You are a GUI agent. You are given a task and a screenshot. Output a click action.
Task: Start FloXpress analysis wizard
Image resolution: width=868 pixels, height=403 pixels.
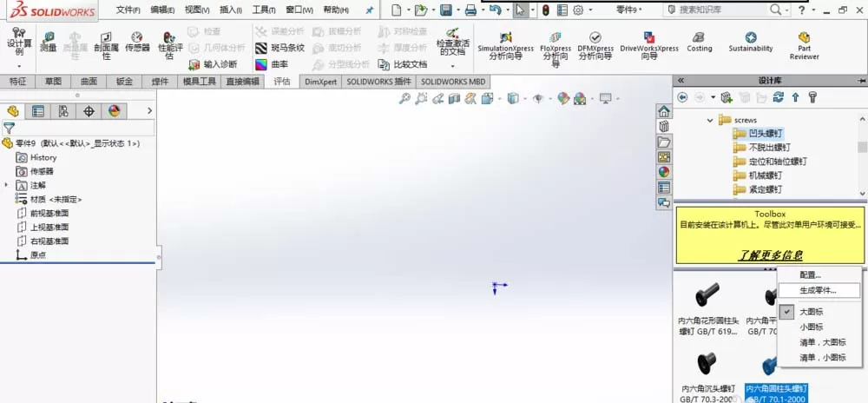tap(556, 49)
